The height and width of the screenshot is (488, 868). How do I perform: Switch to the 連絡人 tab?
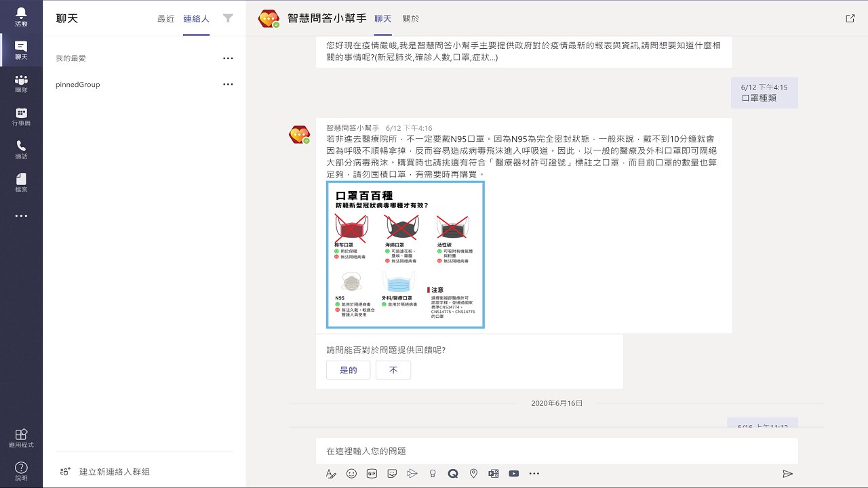click(x=196, y=19)
